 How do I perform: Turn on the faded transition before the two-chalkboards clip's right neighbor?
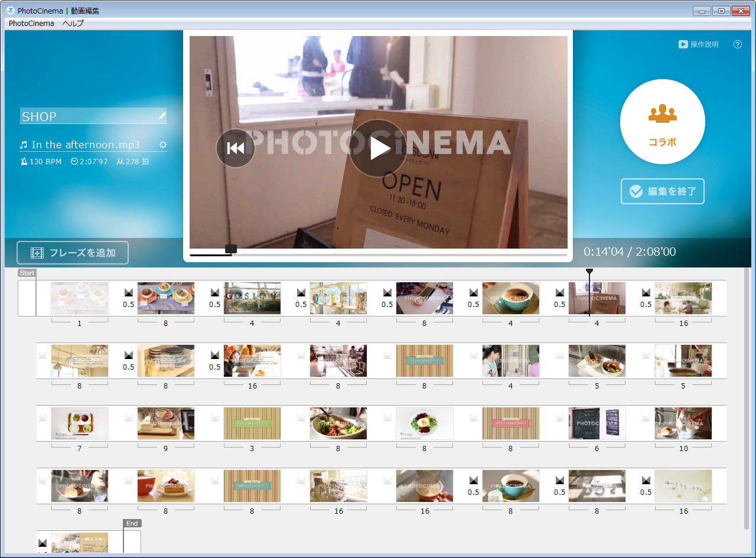coord(646,417)
